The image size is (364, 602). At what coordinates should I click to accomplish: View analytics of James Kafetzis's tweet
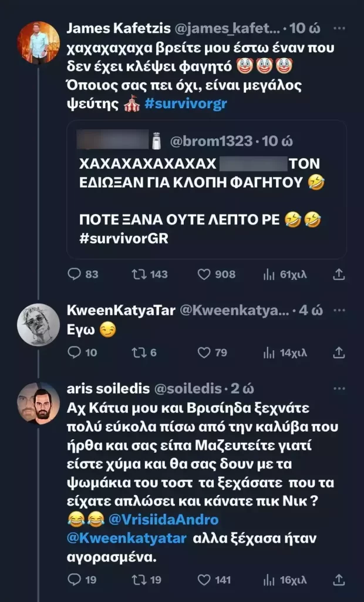tap(269, 275)
